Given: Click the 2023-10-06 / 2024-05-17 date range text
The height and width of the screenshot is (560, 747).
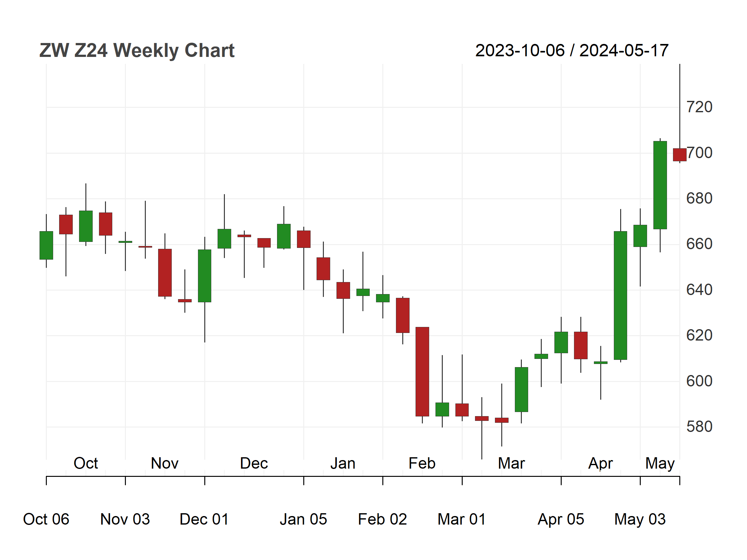Looking at the screenshot, I should 572,51.
